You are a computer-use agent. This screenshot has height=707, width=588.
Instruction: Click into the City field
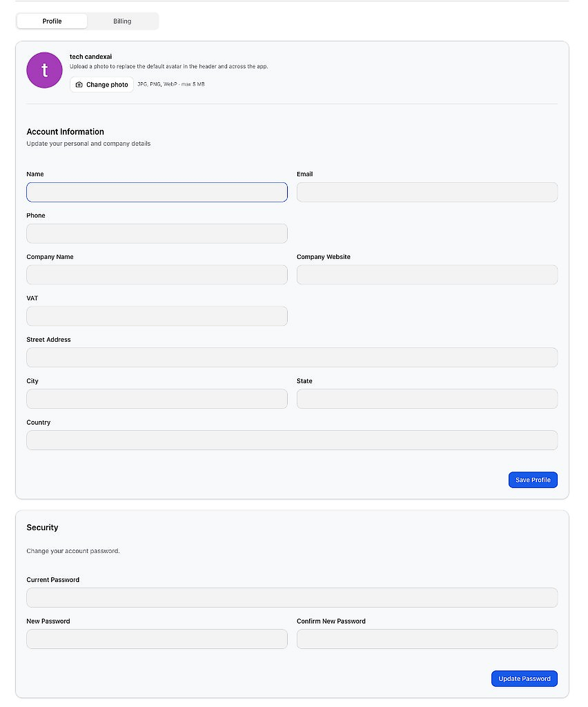[x=157, y=399]
